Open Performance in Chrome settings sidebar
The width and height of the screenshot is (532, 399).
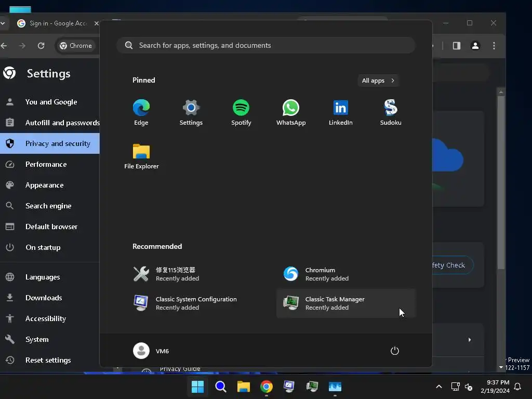(x=49, y=164)
